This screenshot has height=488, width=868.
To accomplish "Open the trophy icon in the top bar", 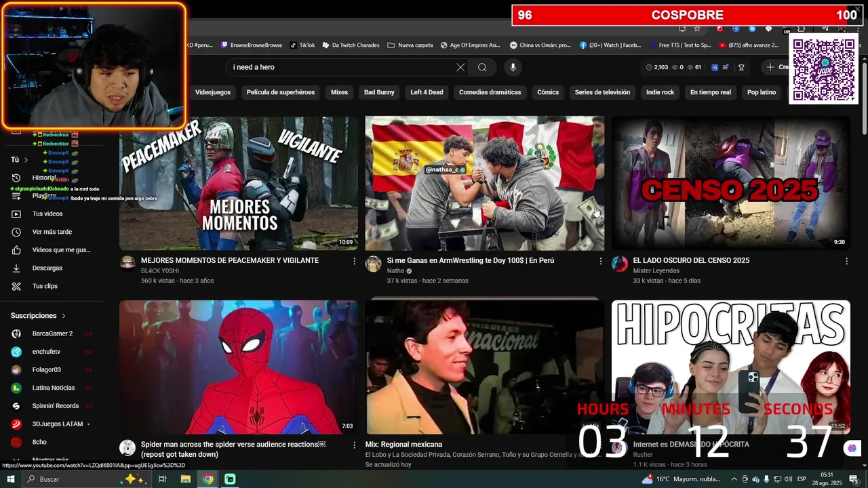I will pos(741,67).
